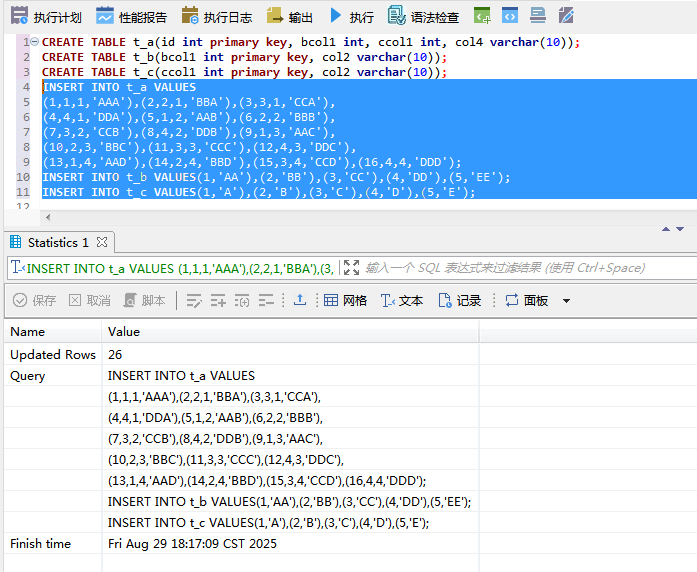Screen dimensions: 697x572
Task: Switch to the Statistics 1 tab
Action: [56, 242]
